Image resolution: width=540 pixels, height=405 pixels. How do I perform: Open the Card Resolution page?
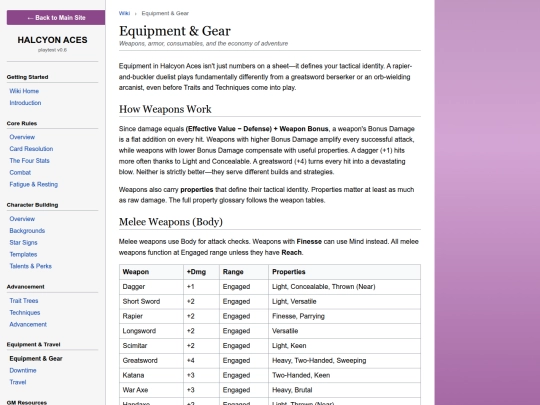31,149
